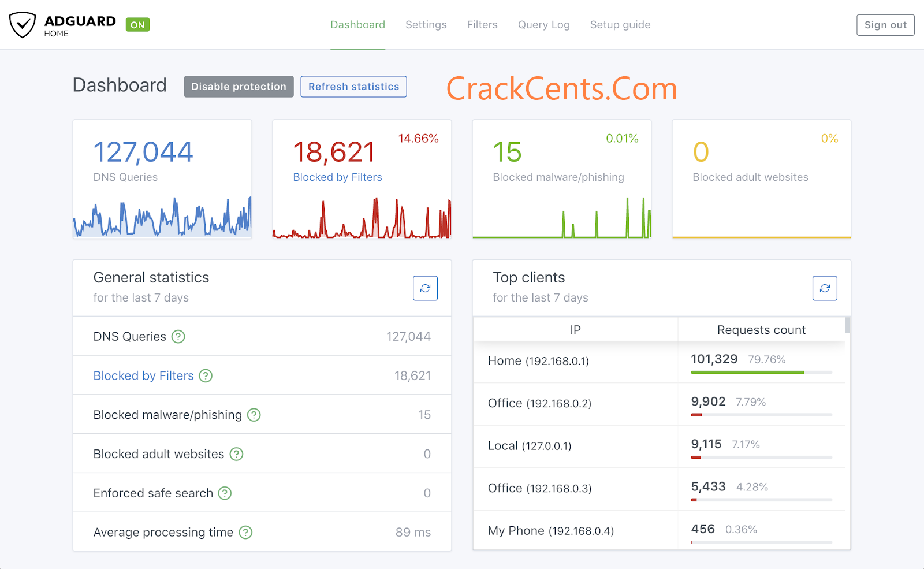Click the Sign out button
Screen dimensions: 924x569
885,25
